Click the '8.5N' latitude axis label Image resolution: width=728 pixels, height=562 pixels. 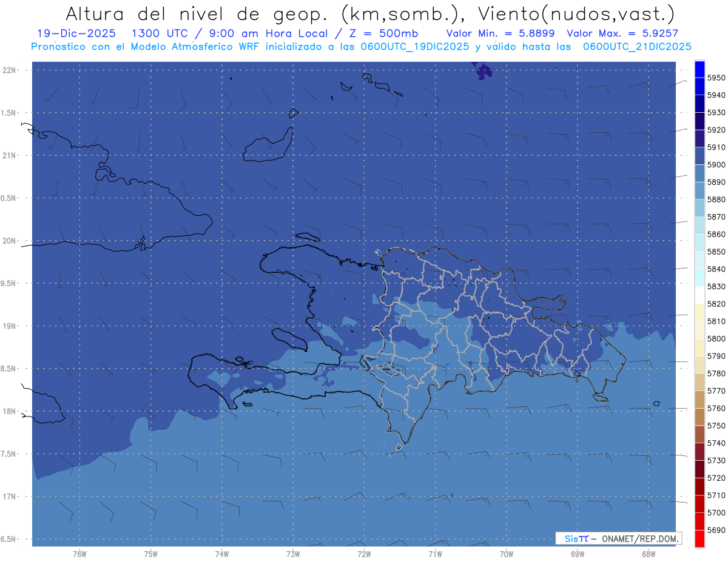(9, 369)
